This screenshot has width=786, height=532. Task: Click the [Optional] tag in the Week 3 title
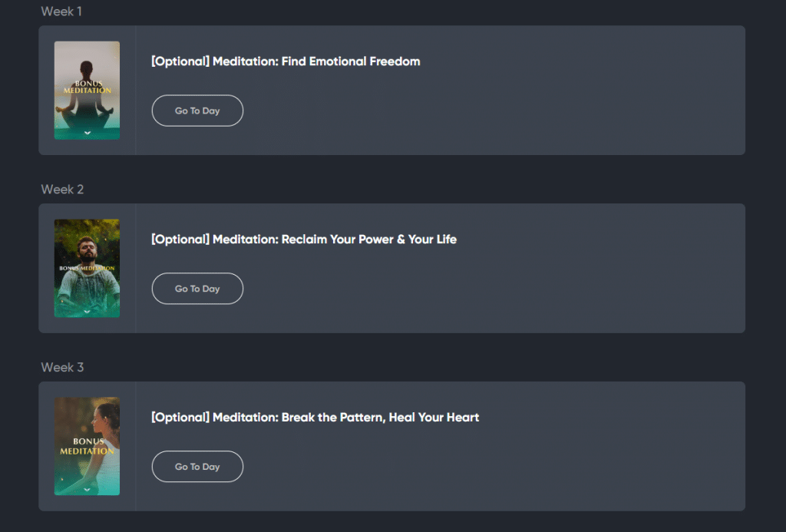pyautogui.click(x=180, y=418)
